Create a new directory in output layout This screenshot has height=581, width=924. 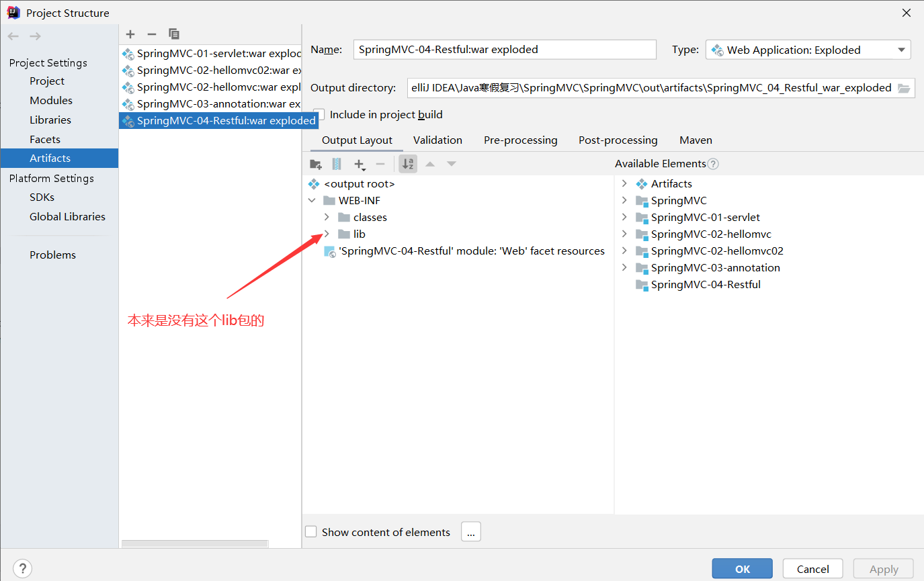pyautogui.click(x=315, y=163)
